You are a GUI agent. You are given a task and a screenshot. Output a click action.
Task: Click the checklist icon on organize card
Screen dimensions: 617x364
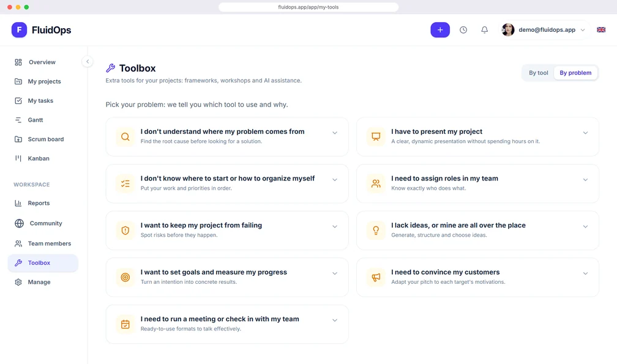tap(125, 184)
